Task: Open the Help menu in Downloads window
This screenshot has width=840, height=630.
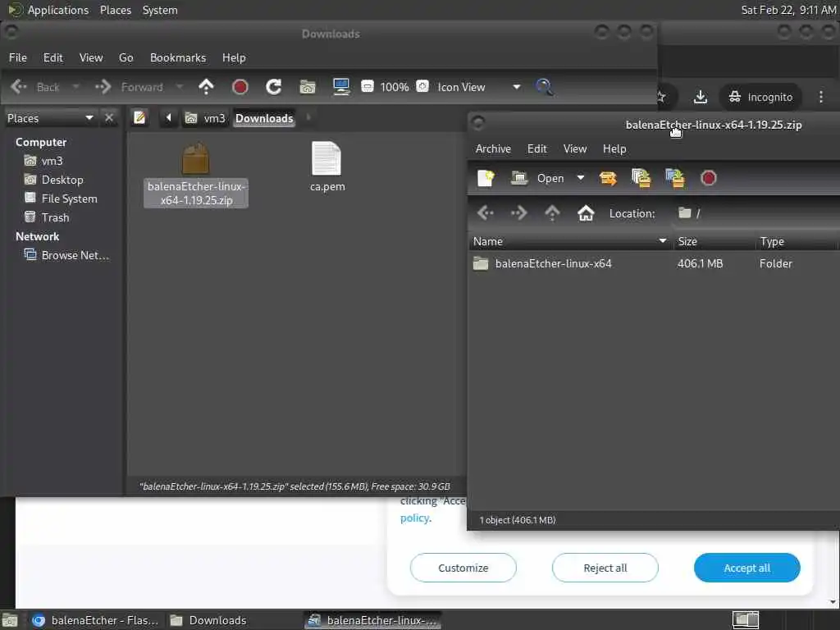Action: pyautogui.click(x=234, y=57)
